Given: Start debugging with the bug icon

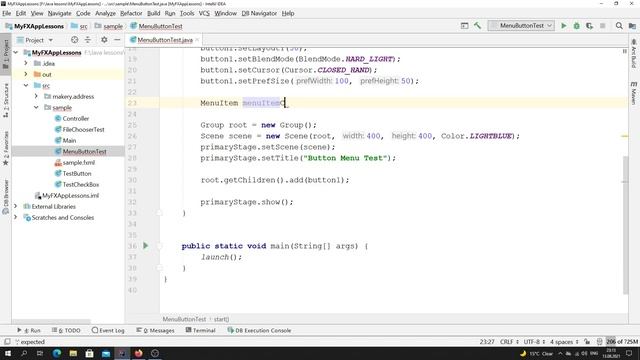Looking at the screenshot, I should (x=576, y=26).
